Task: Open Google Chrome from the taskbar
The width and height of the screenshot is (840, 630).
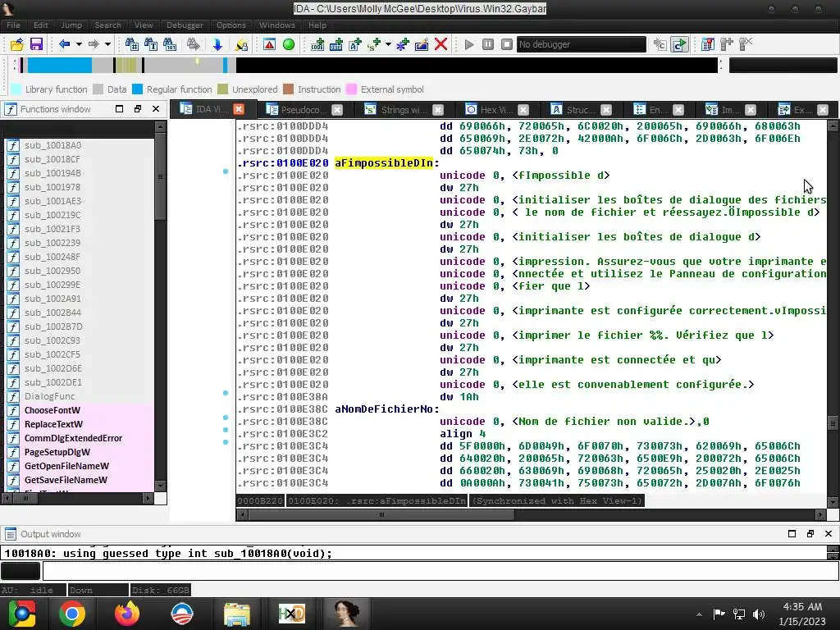Action: pyautogui.click(x=72, y=614)
